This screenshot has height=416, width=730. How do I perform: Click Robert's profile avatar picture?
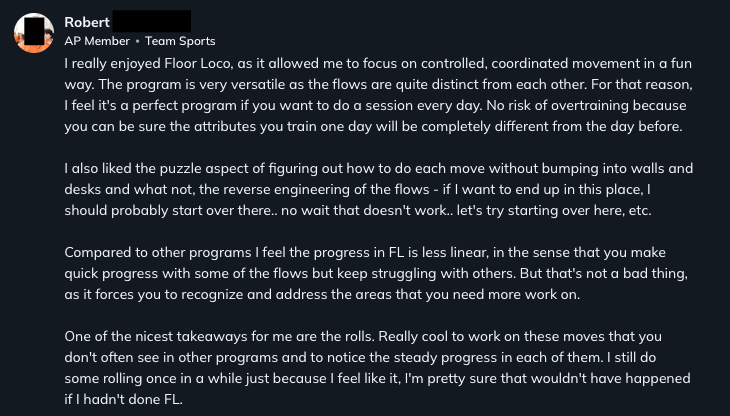[34, 31]
